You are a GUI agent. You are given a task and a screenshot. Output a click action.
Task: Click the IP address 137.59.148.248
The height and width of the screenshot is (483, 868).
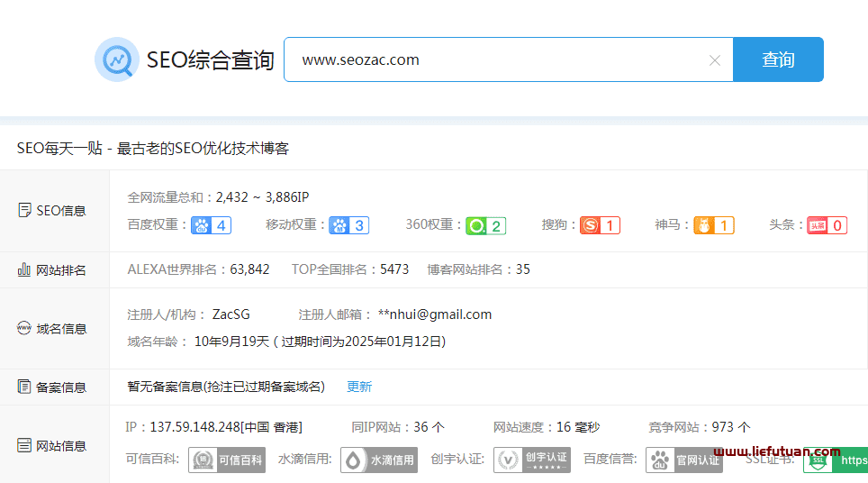coord(194,427)
